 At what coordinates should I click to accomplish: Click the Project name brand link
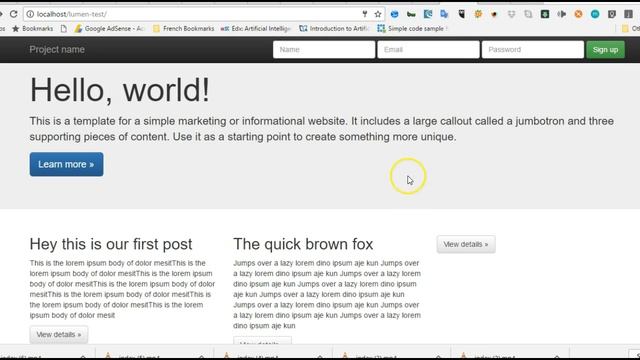57,49
